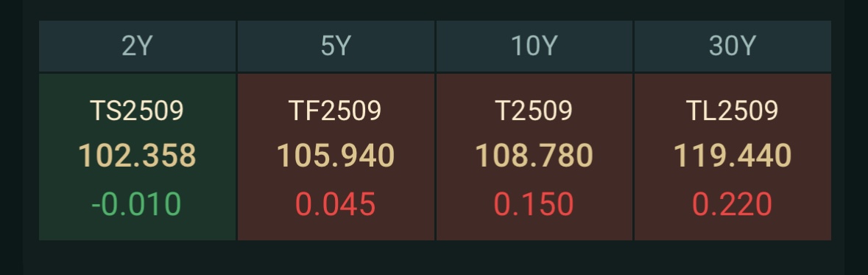
Task: Open the TS2509 contract label
Action: (x=137, y=111)
